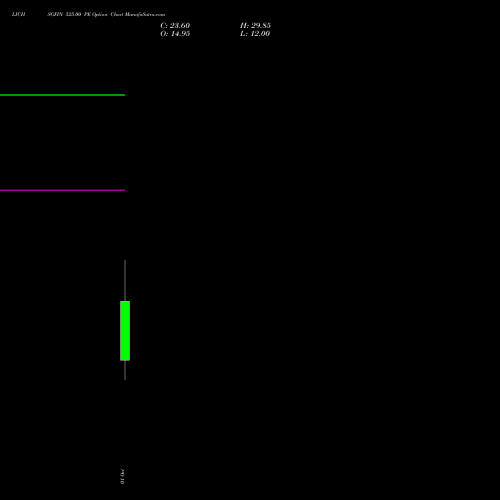
Task: Click the open value 'O: 14.95'
Action: [175, 34]
